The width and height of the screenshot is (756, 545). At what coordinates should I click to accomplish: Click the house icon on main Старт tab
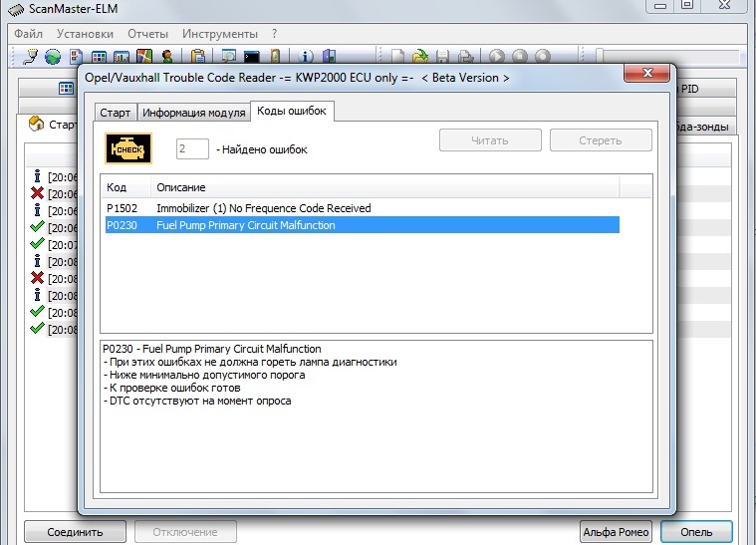(36, 124)
